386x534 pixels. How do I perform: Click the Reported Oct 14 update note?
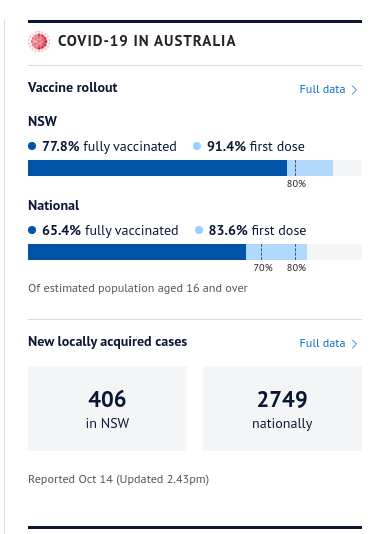click(119, 480)
